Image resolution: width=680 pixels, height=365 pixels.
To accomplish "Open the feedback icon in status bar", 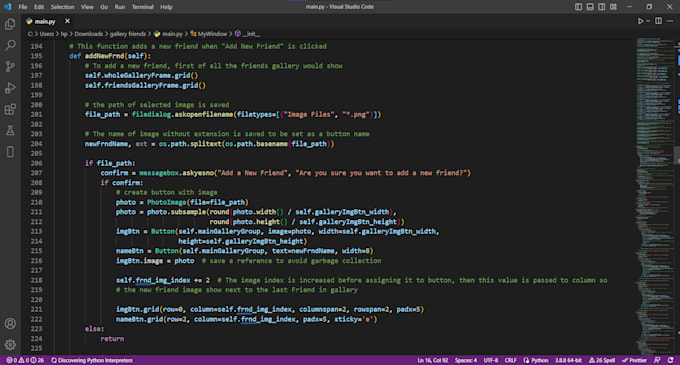I will (x=657, y=360).
